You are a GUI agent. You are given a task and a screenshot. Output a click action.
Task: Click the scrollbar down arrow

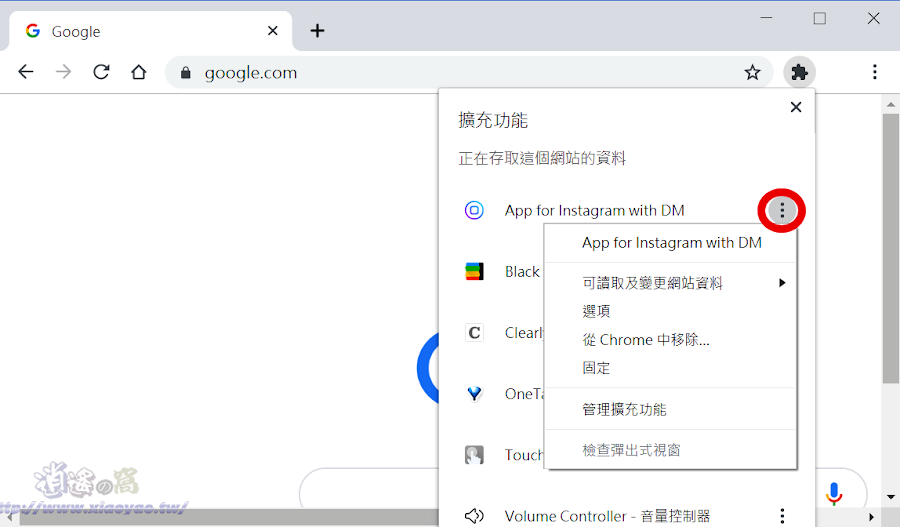tap(890, 497)
